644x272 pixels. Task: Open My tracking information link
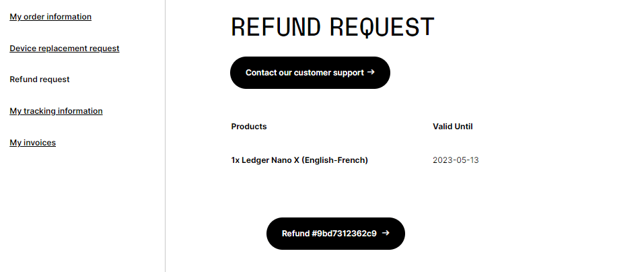click(x=56, y=111)
